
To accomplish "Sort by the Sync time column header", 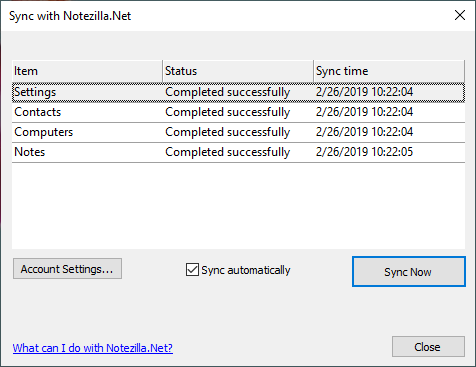I will (x=389, y=71).
